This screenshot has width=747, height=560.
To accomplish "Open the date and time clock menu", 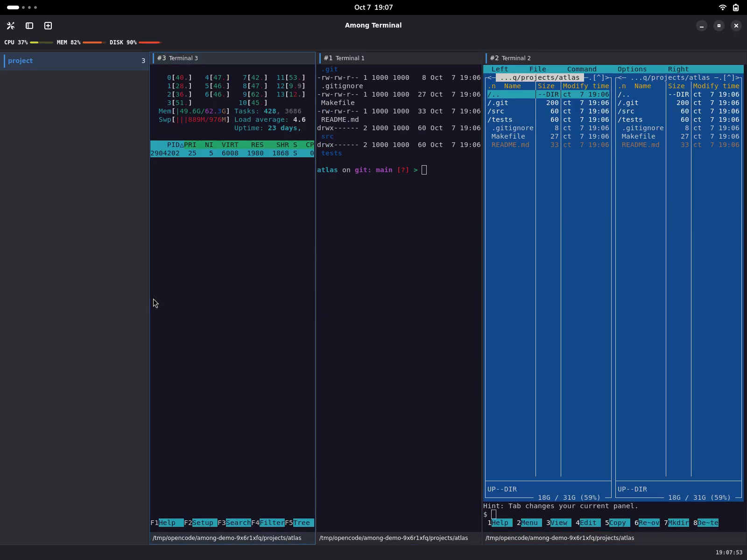I will [x=373, y=7].
